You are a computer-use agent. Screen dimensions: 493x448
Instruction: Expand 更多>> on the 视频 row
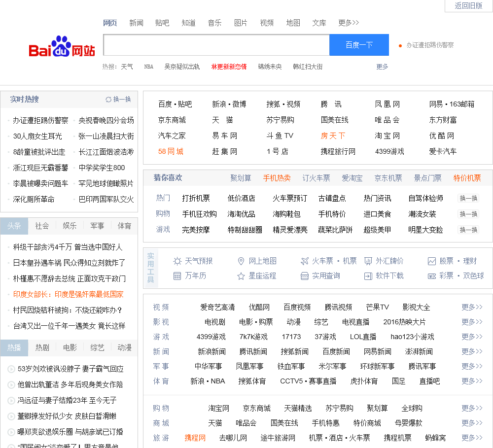[472, 307]
